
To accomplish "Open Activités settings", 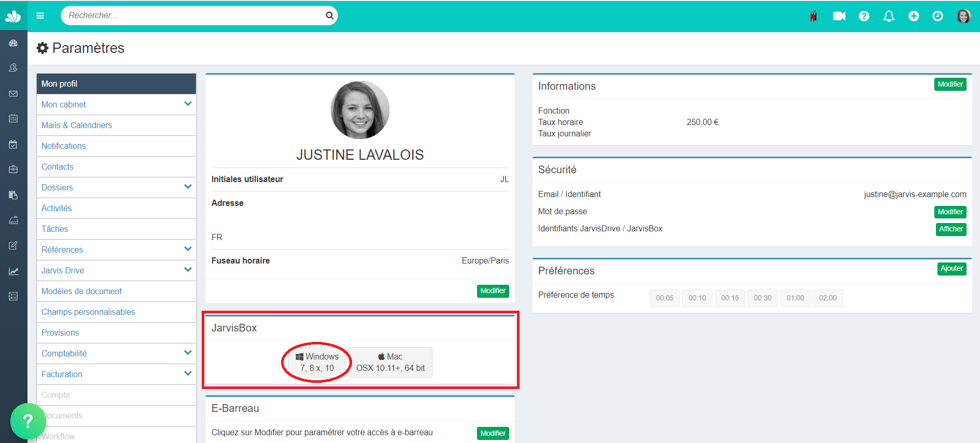I will (116, 208).
